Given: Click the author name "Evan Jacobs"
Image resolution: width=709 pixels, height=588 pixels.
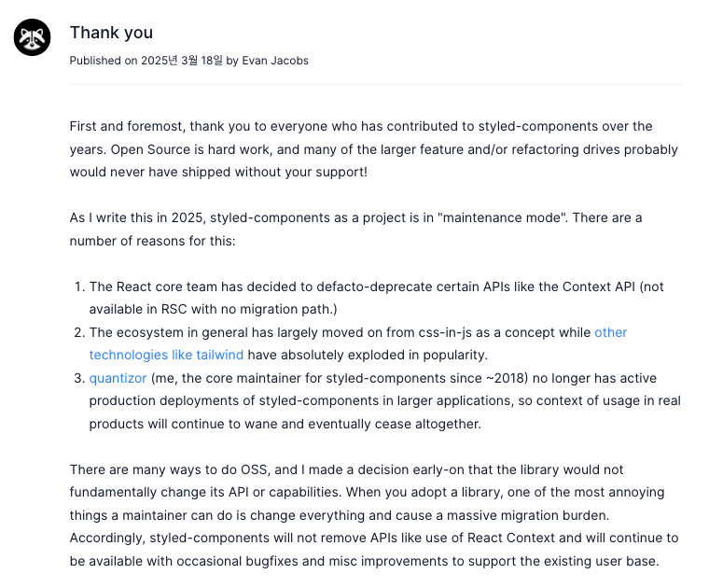Looking at the screenshot, I should [275, 61].
